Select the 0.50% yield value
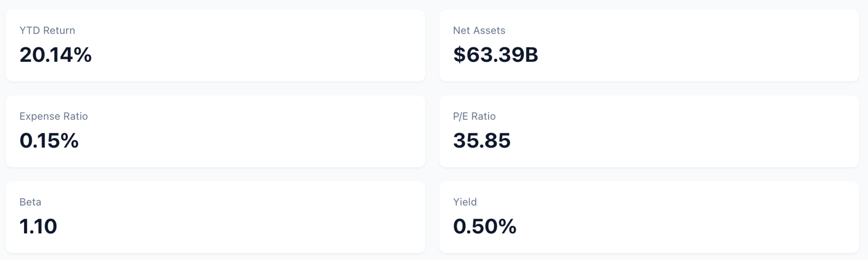 point(485,226)
